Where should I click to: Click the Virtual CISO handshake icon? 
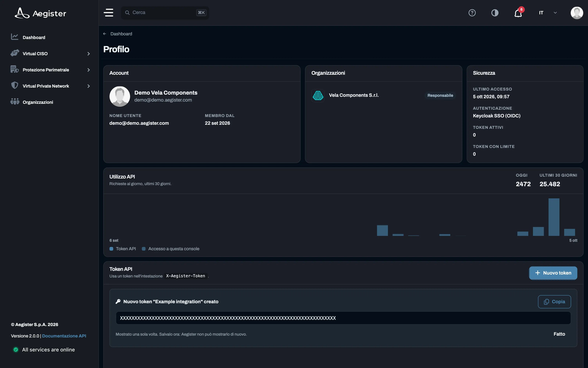[15, 53]
